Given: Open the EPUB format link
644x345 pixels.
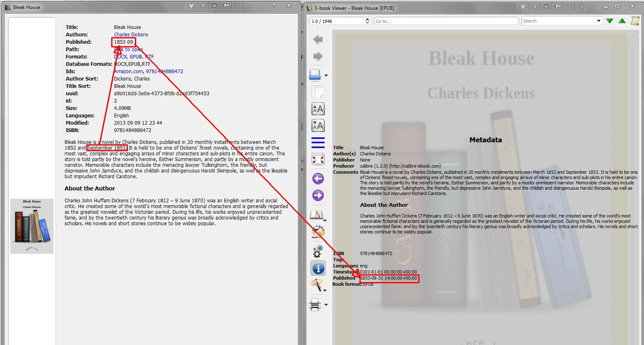Looking at the screenshot, I should point(136,57).
